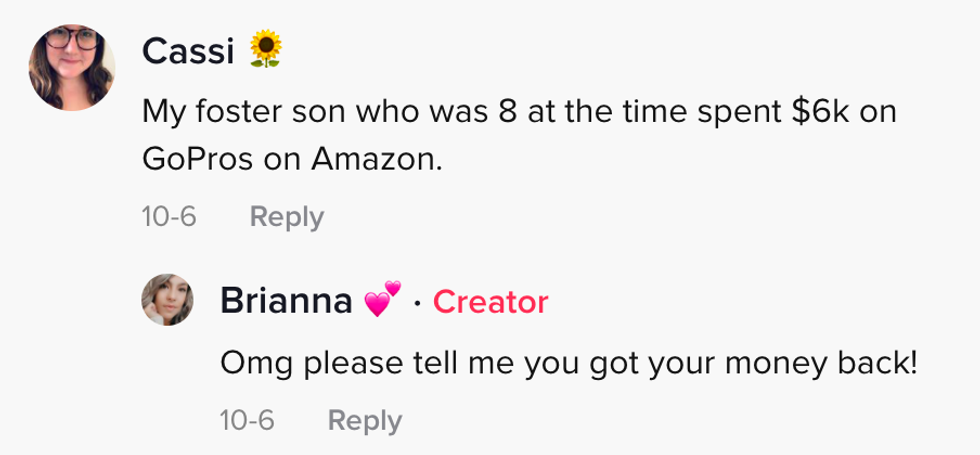The width and height of the screenshot is (980, 455).
Task: Open Brianna's small profile avatar
Action: click(x=168, y=302)
